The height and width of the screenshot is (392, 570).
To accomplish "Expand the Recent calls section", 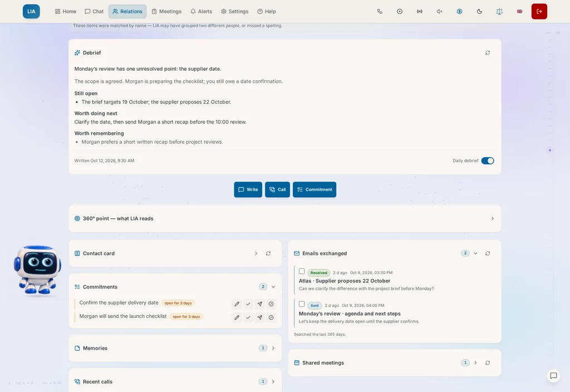I will pos(273,382).
